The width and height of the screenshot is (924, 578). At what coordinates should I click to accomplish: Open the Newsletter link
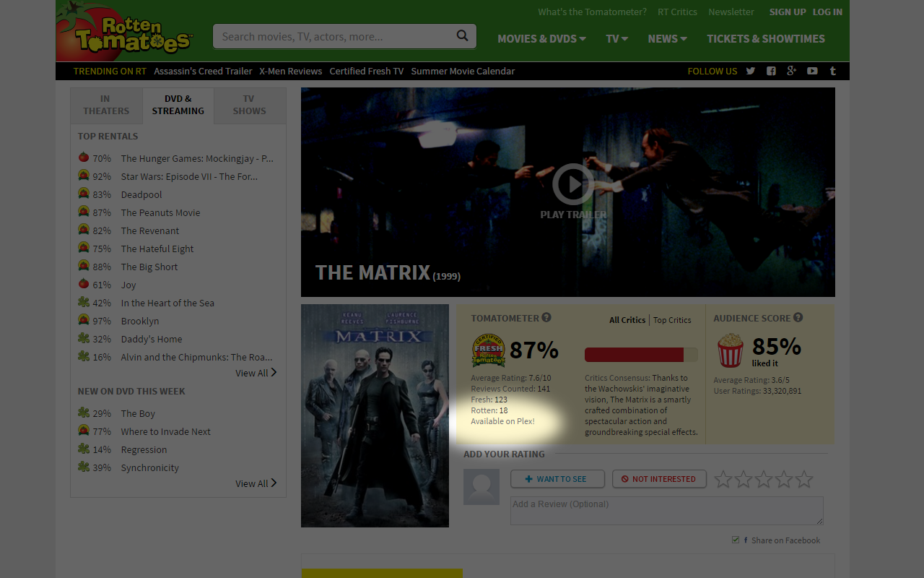(x=731, y=12)
